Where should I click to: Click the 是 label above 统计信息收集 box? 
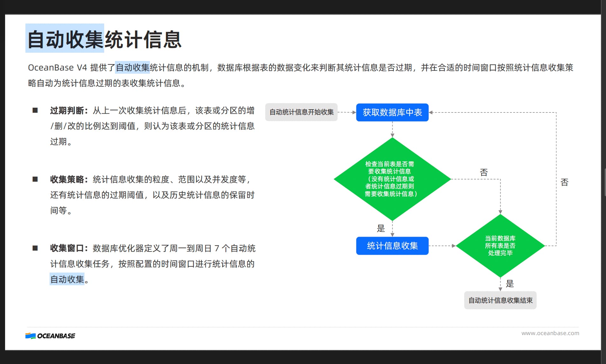(x=381, y=228)
